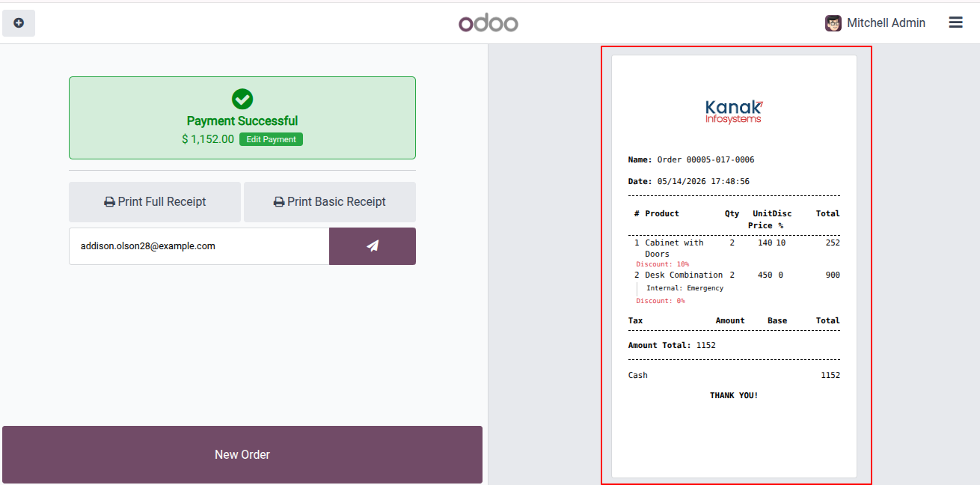Click Internal: Emergency note
980x485 pixels.
click(x=685, y=288)
